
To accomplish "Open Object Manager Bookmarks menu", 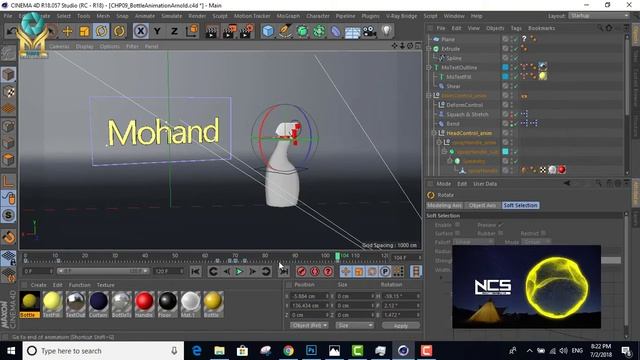I will point(541,28).
